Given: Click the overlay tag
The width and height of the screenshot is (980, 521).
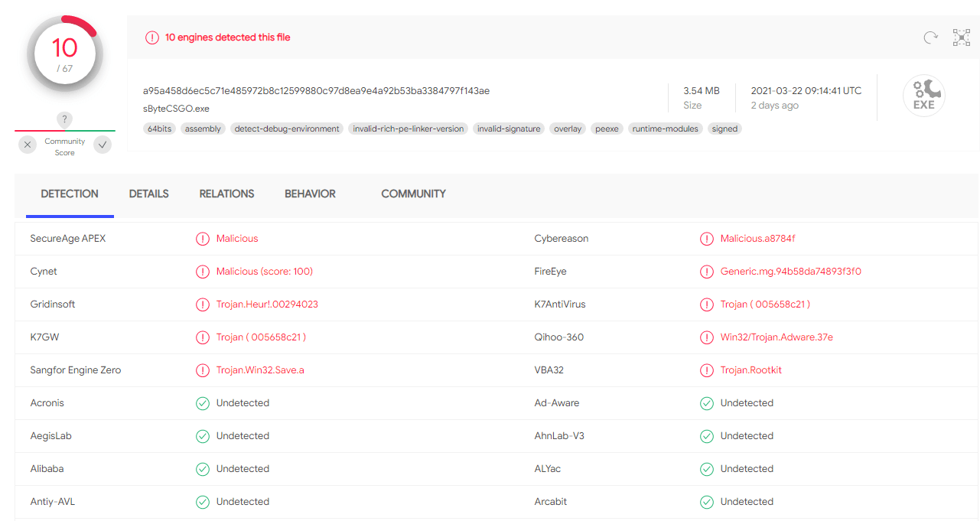Looking at the screenshot, I should tap(568, 129).
